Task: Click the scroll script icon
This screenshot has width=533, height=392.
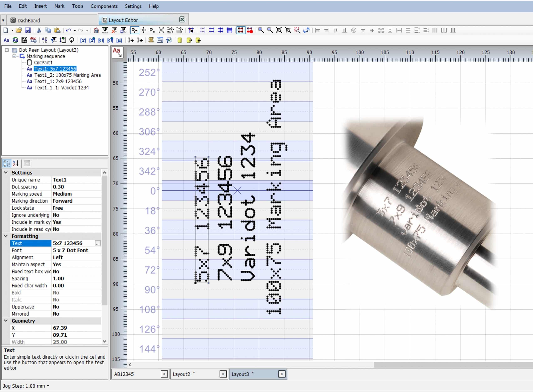Action: (151, 40)
